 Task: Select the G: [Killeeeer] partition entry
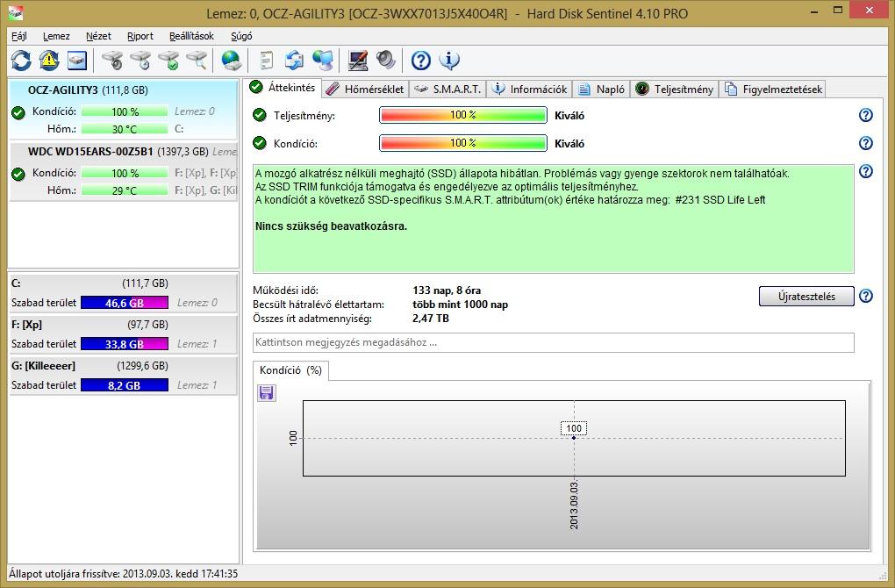click(x=124, y=375)
